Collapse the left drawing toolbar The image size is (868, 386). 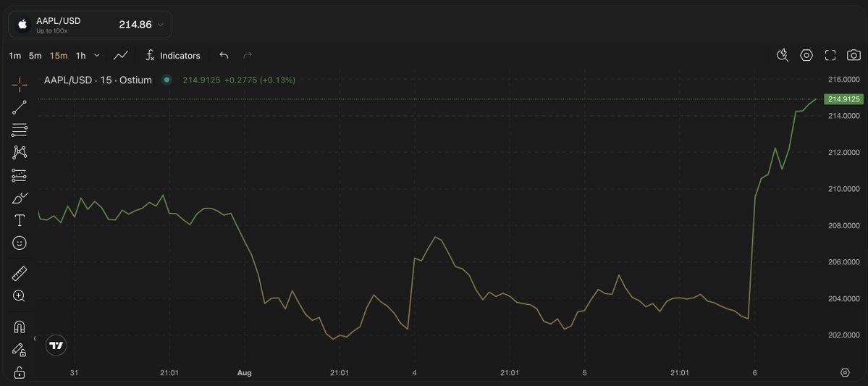(x=35, y=338)
